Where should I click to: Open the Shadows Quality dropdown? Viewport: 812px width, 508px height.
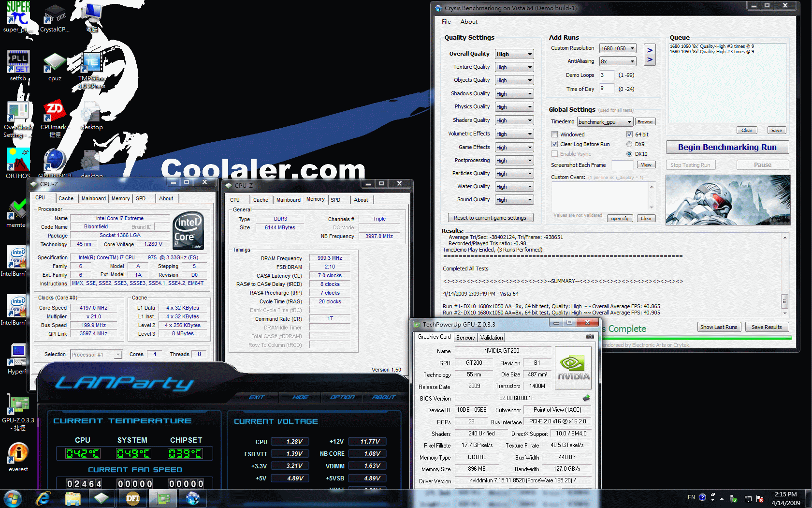[514, 94]
